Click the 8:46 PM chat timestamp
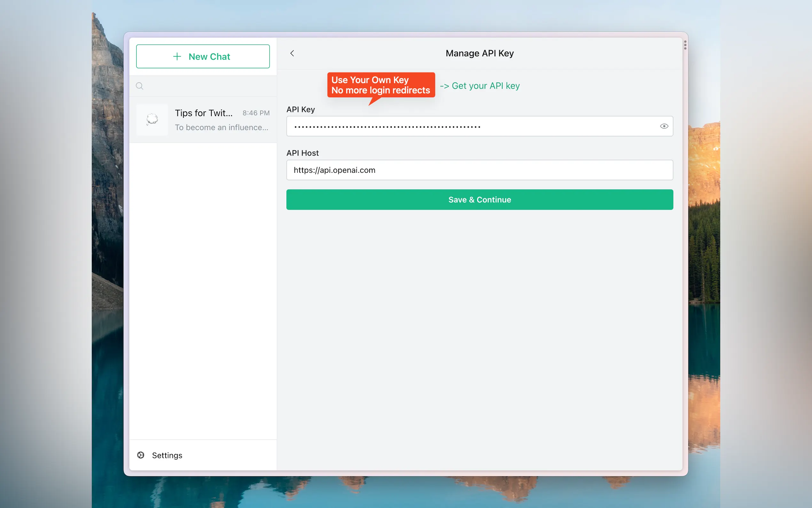The image size is (812, 508). point(256,113)
